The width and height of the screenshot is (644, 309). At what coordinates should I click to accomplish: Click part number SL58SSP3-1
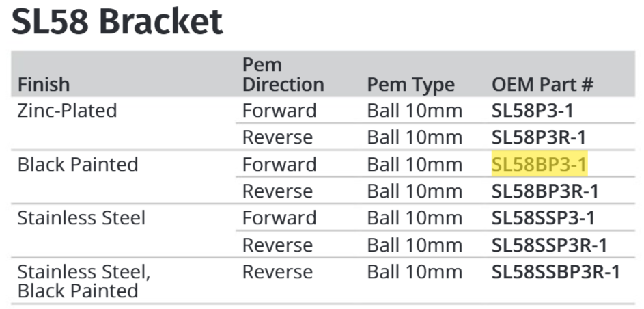(544, 218)
